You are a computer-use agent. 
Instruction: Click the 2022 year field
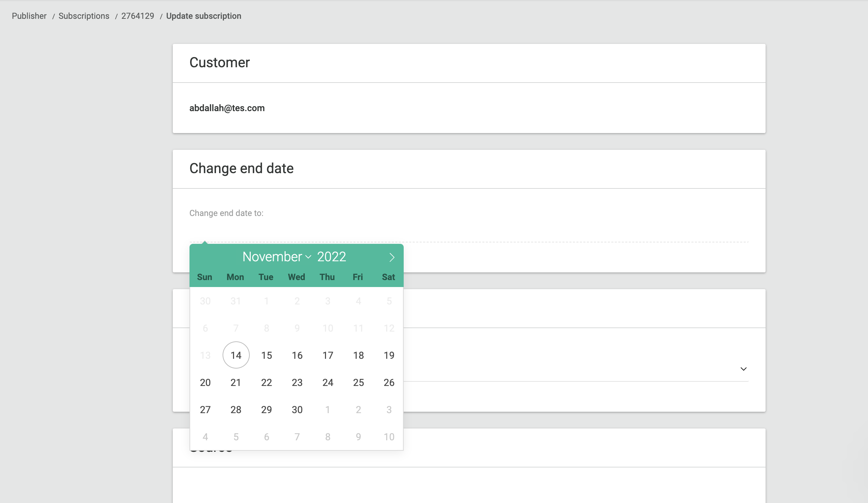[331, 257]
